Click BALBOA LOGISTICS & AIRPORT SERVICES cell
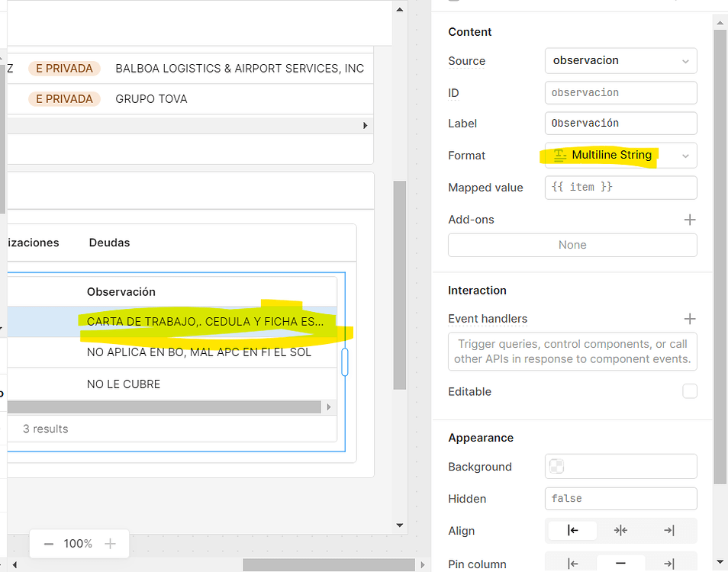 (x=240, y=69)
